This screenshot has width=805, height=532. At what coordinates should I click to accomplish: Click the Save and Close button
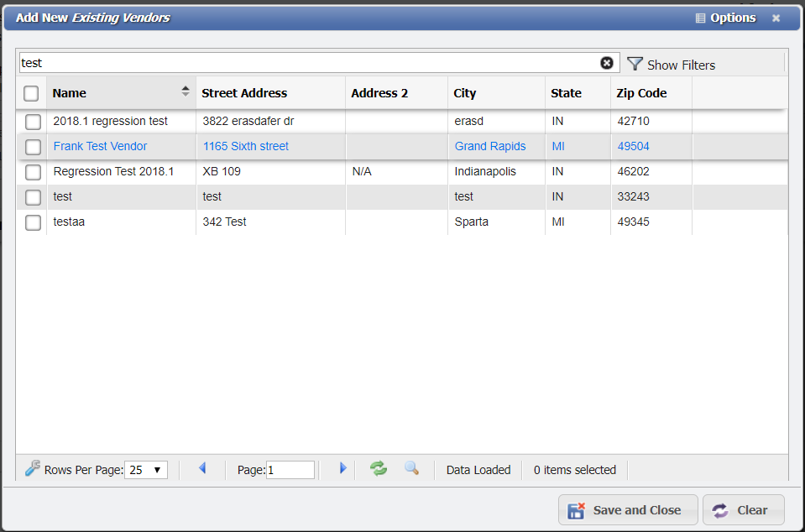(x=627, y=509)
